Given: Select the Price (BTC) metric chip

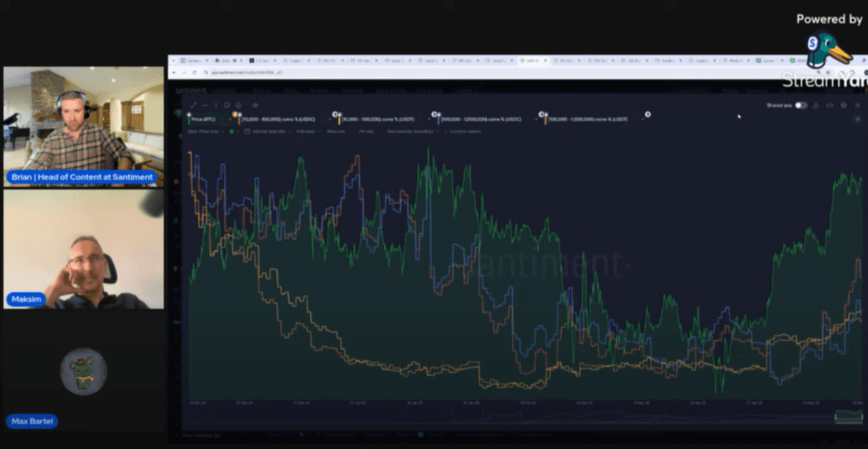Looking at the screenshot, I should tap(204, 119).
